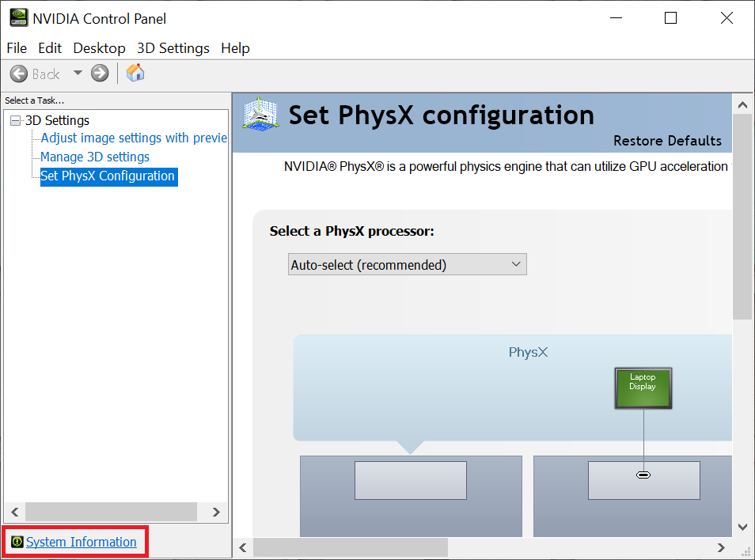Image resolution: width=755 pixels, height=560 pixels.
Task: Click the PhysX configuration header icon
Action: tap(260, 114)
